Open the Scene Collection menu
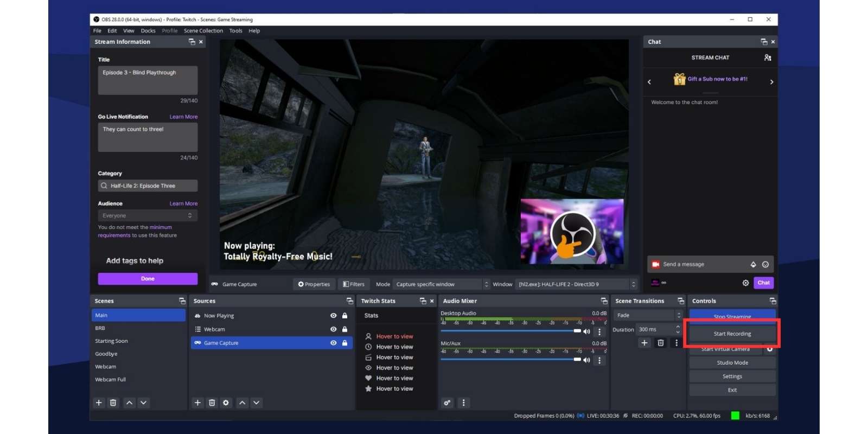Image resolution: width=868 pixels, height=434 pixels. point(203,31)
